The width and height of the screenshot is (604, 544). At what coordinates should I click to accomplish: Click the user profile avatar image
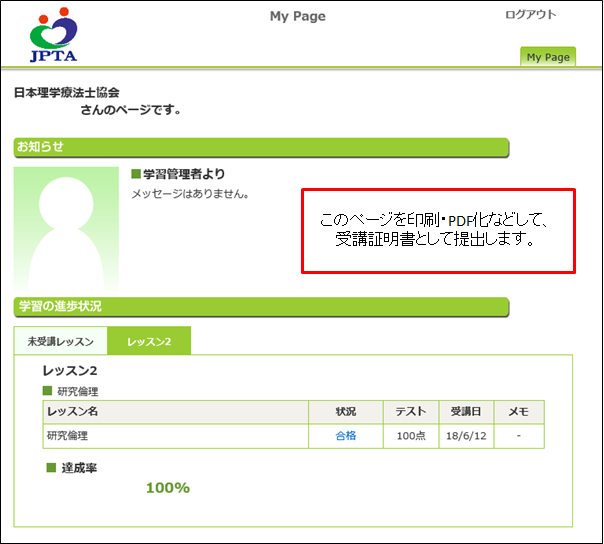click(66, 229)
